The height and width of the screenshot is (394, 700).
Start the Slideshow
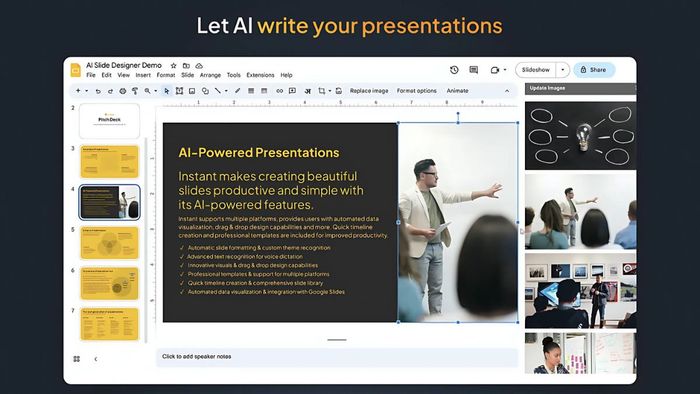[536, 70]
